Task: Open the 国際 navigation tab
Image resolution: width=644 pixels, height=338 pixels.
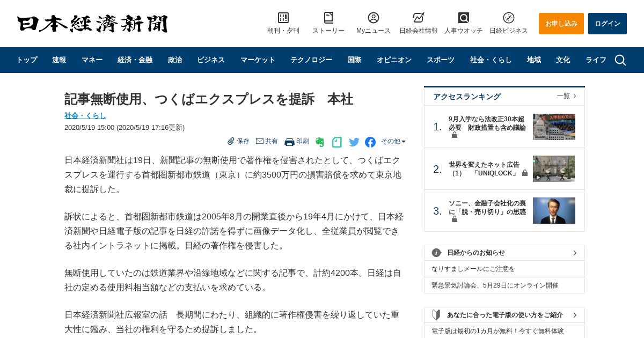Action: pyautogui.click(x=354, y=60)
